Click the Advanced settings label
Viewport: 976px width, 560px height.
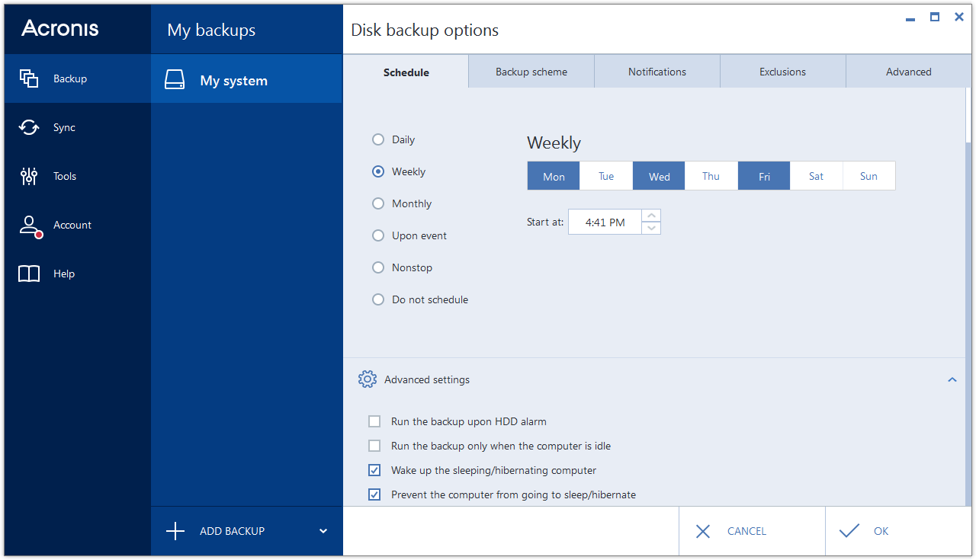pos(427,379)
